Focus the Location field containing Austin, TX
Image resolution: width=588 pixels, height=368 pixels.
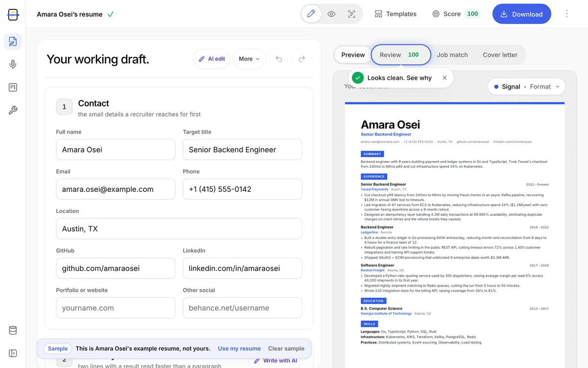pos(179,229)
